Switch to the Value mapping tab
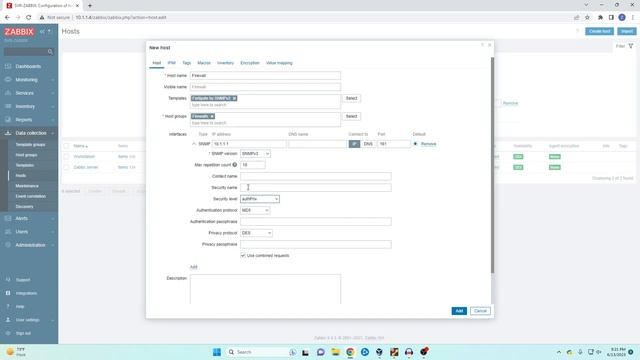This screenshot has width=640, height=360. pos(279,63)
